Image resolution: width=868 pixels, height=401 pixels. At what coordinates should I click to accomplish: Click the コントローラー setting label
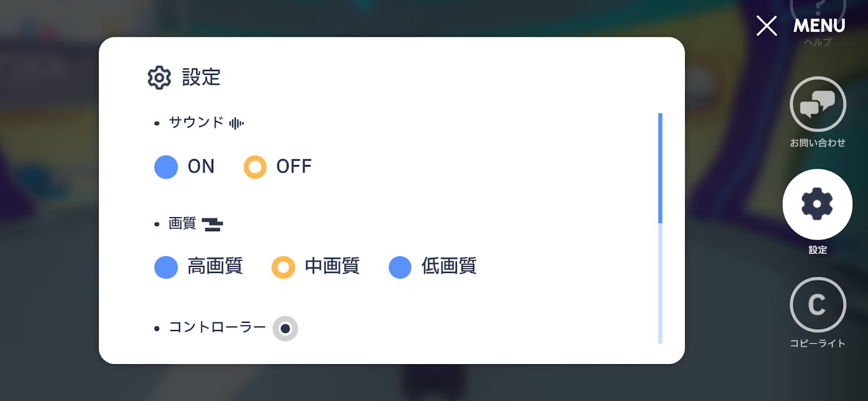click(217, 327)
